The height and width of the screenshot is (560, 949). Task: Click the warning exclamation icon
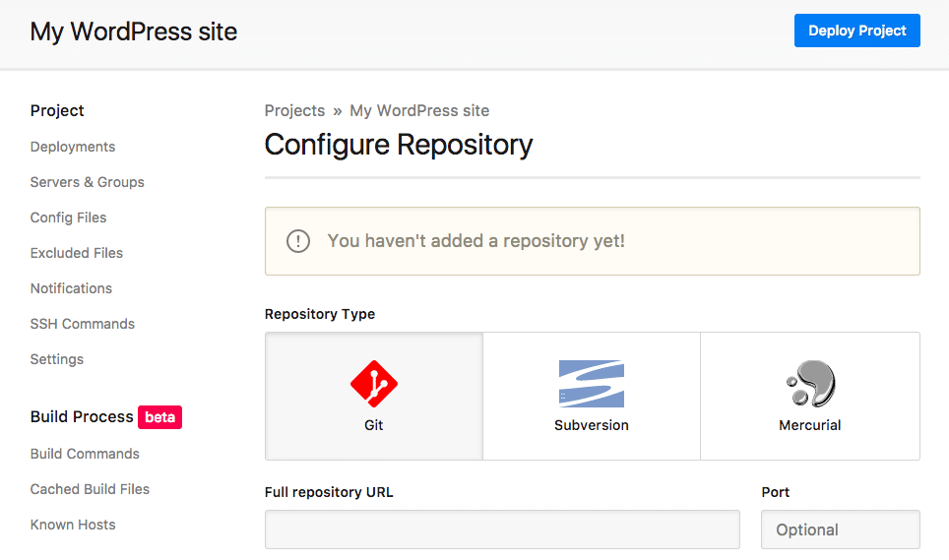point(297,241)
